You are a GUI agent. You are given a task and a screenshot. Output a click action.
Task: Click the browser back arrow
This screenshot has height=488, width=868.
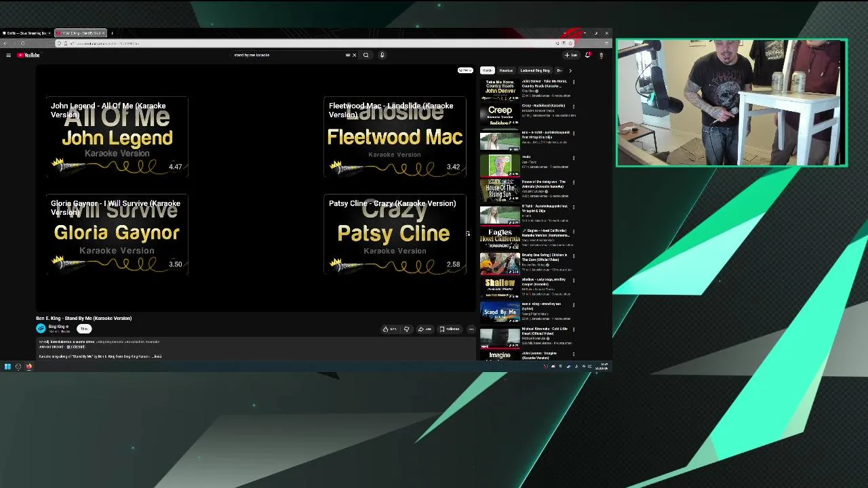5,43
